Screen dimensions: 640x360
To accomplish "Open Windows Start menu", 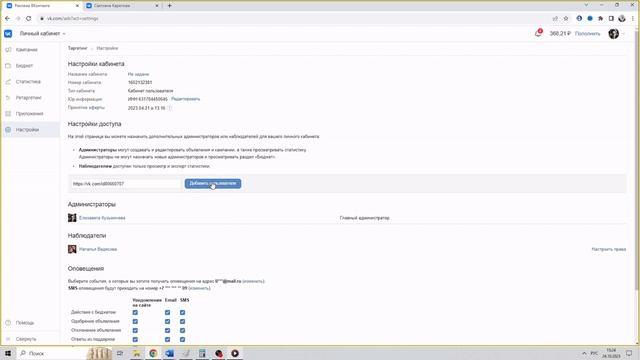I will (8, 353).
